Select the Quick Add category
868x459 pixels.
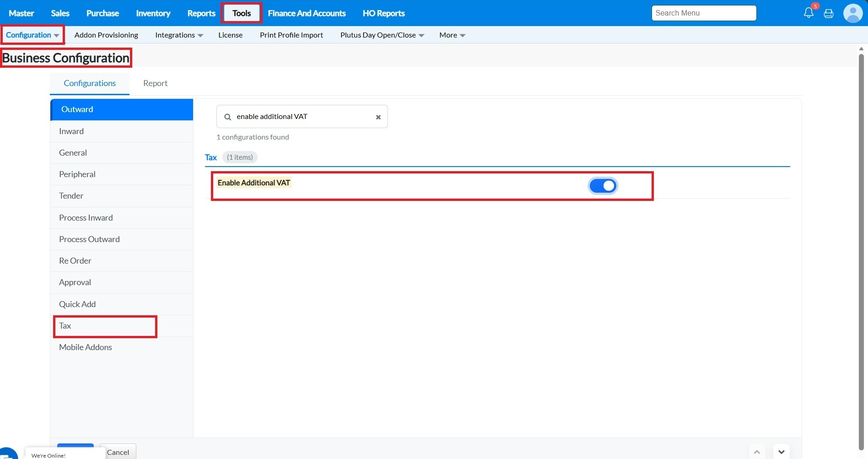coord(122,304)
